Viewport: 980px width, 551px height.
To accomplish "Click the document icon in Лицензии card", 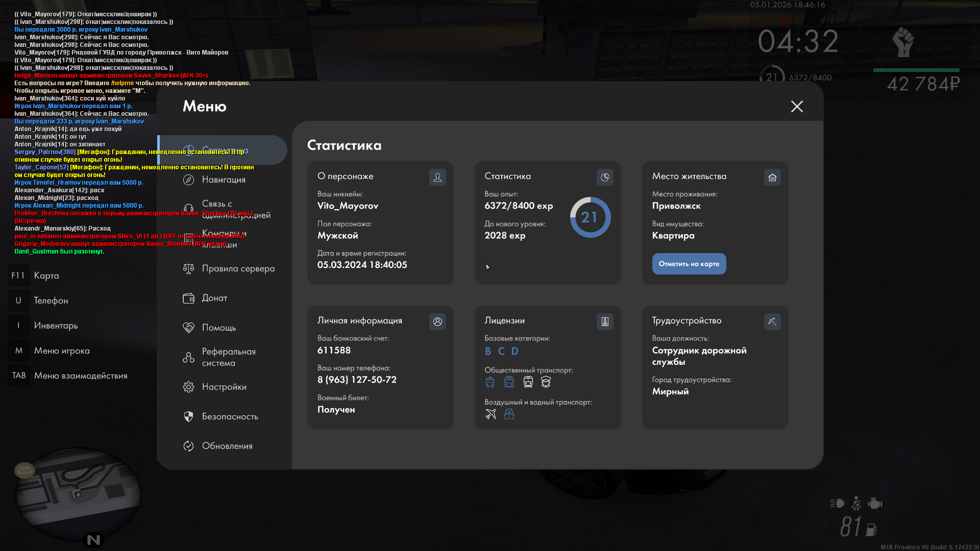I will pos(605,321).
